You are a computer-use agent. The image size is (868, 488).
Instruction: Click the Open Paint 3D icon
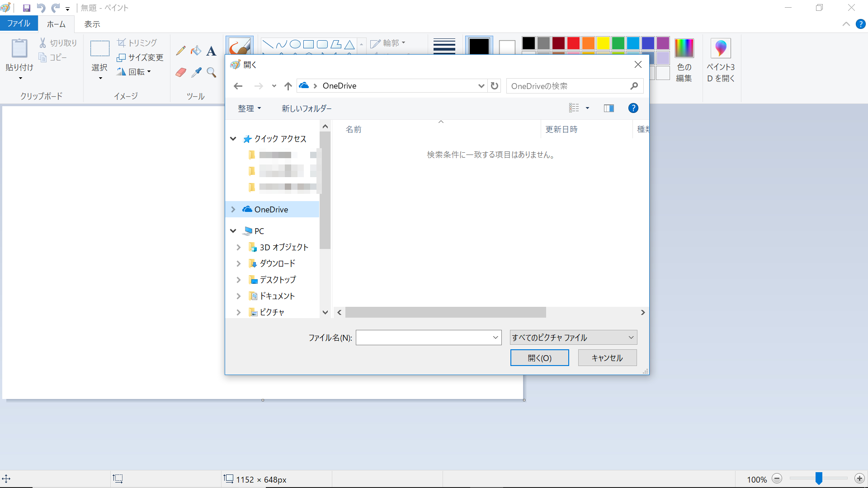(721, 48)
